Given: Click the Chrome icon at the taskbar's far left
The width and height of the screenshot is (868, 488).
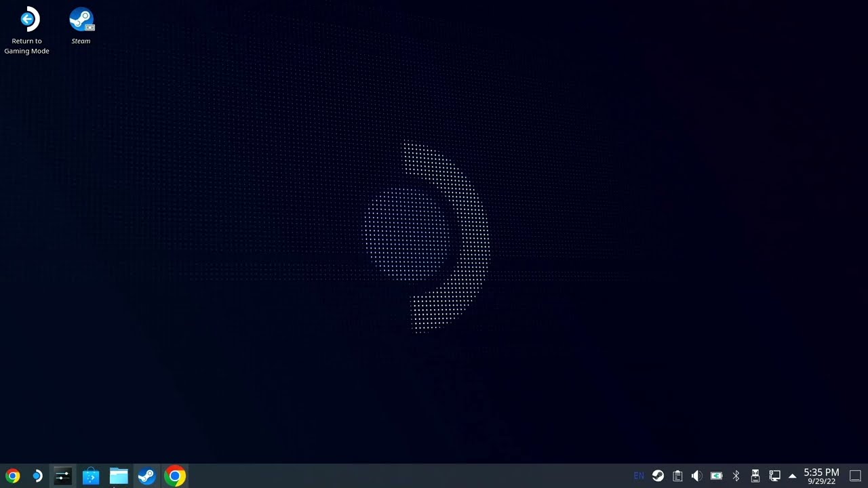Looking at the screenshot, I should point(12,476).
